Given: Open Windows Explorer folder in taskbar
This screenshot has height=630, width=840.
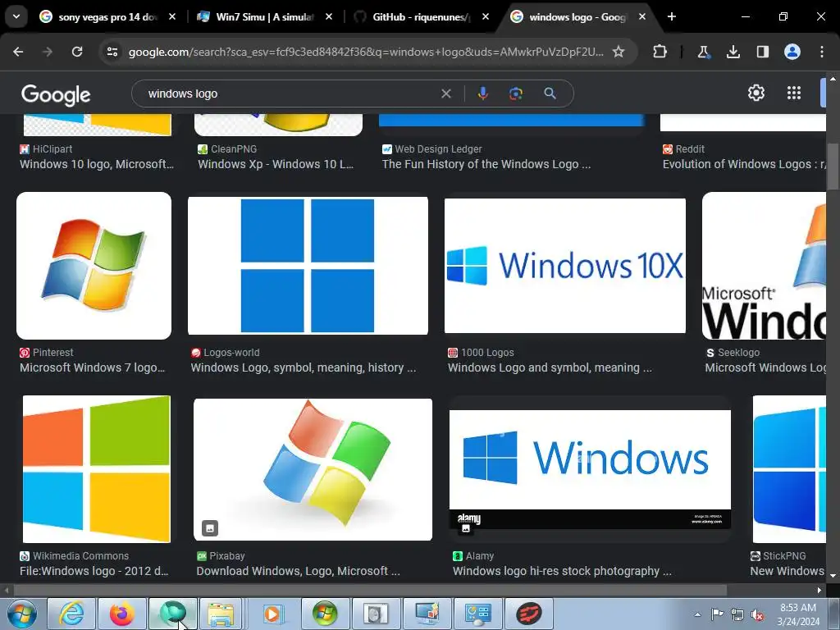Looking at the screenshot, I should point(221,614).
